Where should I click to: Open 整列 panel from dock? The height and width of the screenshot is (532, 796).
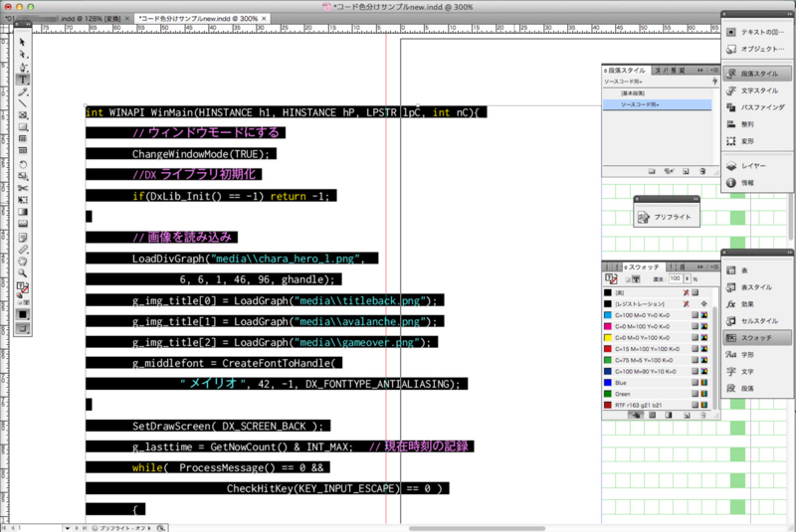[x=757, y=124]
